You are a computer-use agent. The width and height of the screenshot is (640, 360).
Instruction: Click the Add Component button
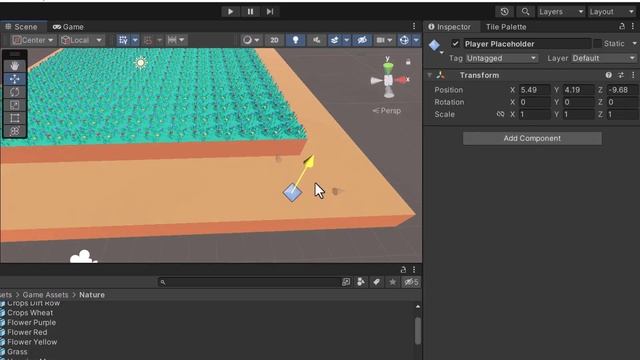point(532,138)
